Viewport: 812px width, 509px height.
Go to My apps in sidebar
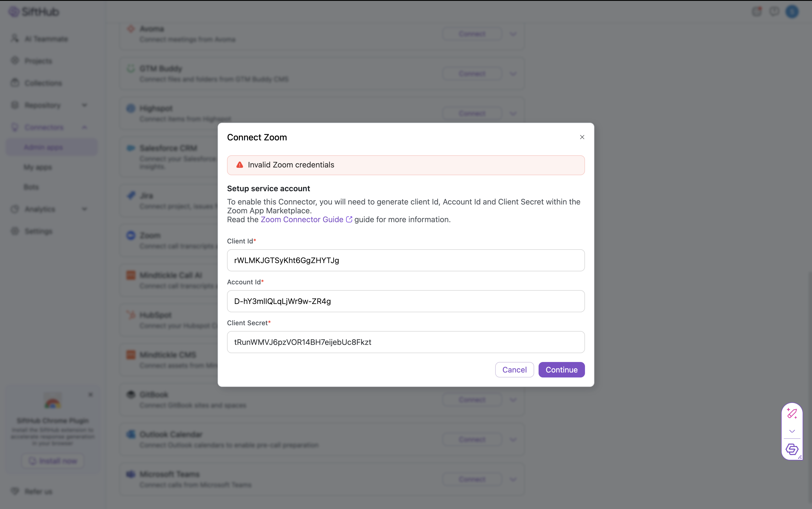(x=38, y=167)
